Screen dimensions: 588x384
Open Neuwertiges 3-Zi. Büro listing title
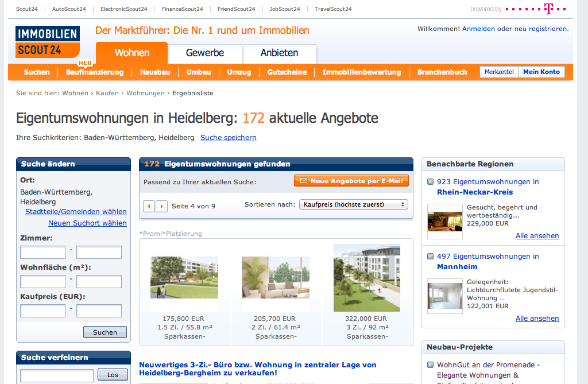click(258, 369)
